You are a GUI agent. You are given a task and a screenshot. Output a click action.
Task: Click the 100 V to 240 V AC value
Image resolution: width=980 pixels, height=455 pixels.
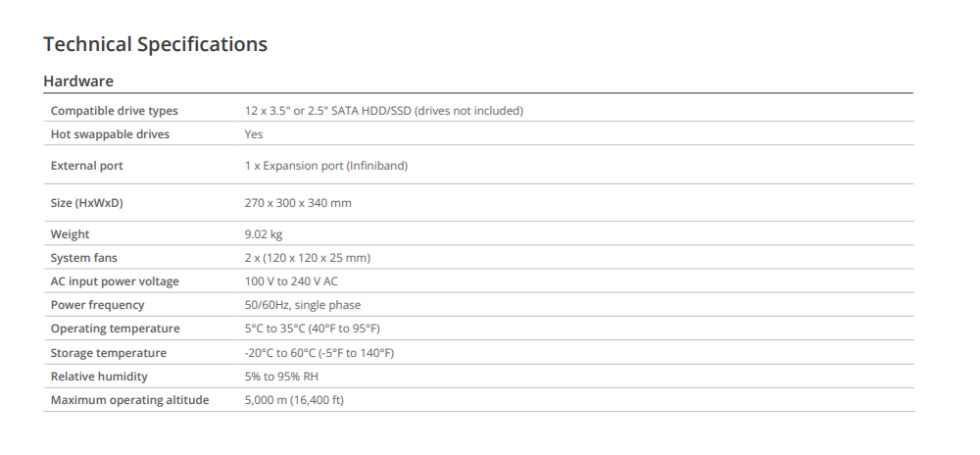pos(292,281)
